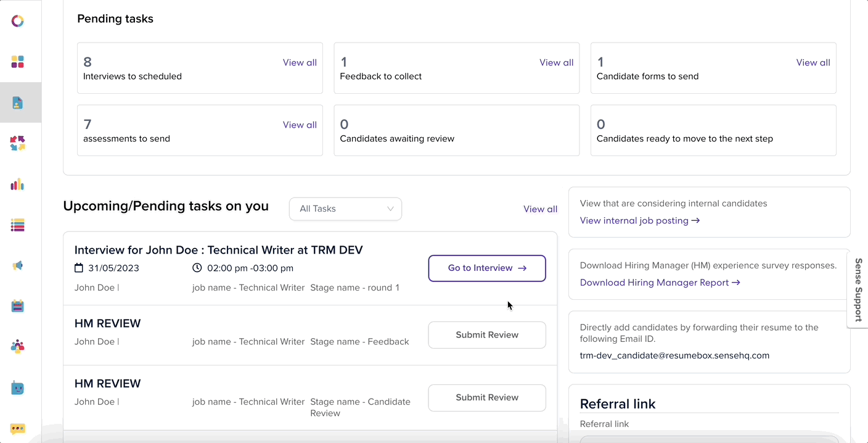The image size is (868, 443).
Task: Click the Referral link heading
Action: [x=618, y=404]
